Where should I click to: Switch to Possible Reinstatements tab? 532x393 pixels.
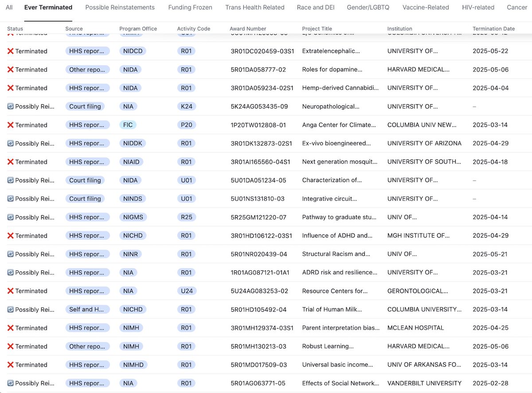point(120,8)
